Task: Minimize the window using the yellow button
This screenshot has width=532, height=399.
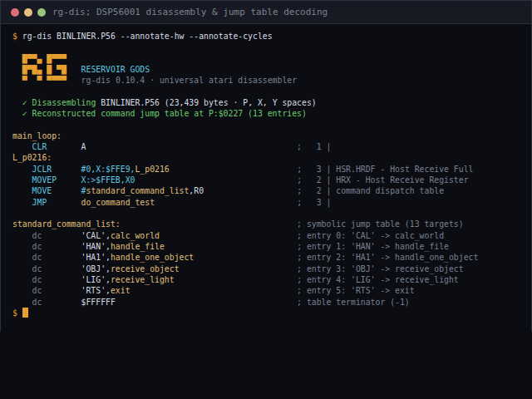Action: (28, 12)
